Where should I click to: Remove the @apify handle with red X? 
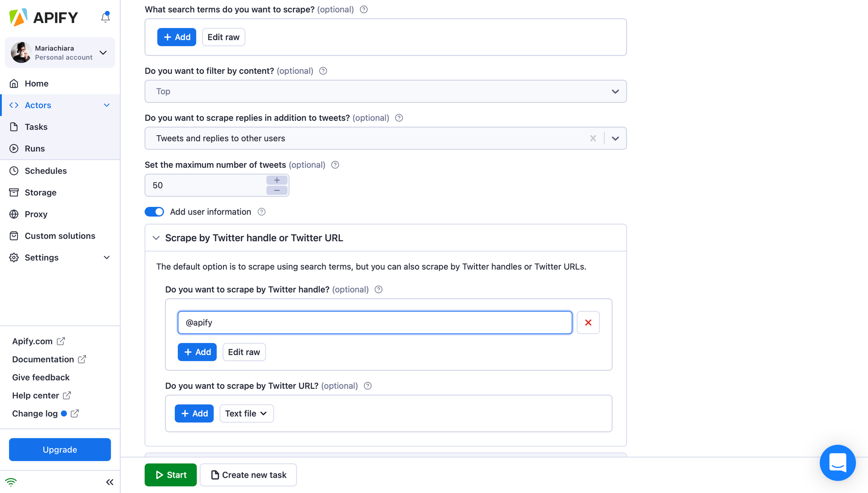pos(588,323)
